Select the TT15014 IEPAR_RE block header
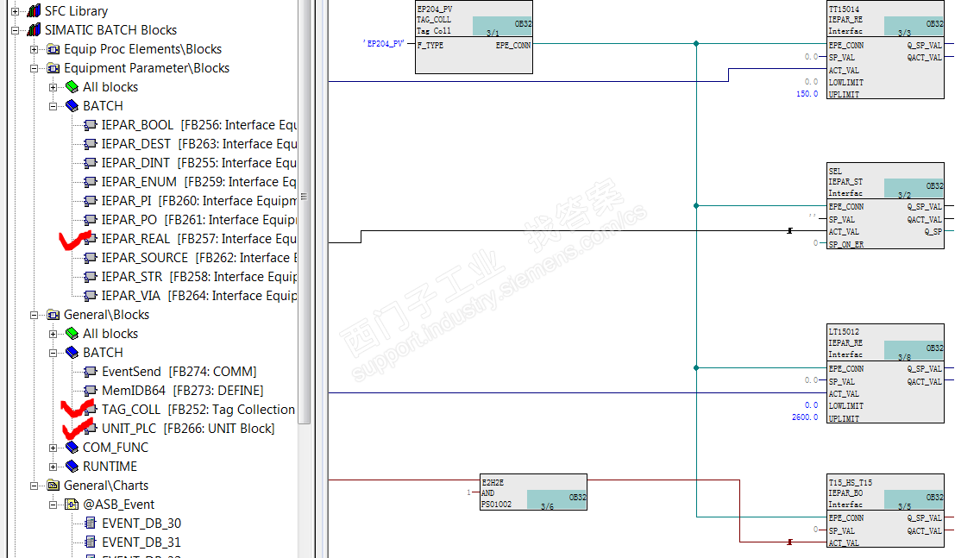The height and width of the screenshot is (558, 980). click(x=885, y=19)
